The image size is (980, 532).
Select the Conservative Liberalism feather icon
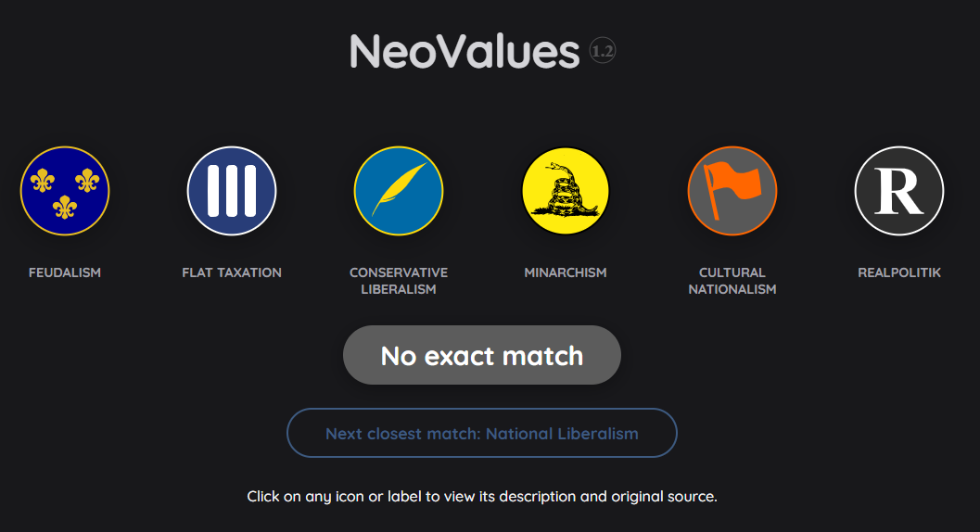click(x=399, y=191)
